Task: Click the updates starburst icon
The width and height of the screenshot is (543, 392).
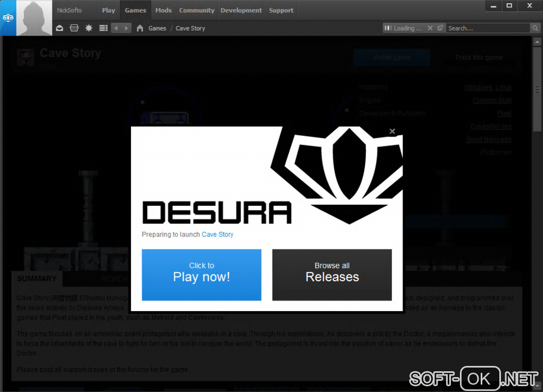Action: pos(89,28)
